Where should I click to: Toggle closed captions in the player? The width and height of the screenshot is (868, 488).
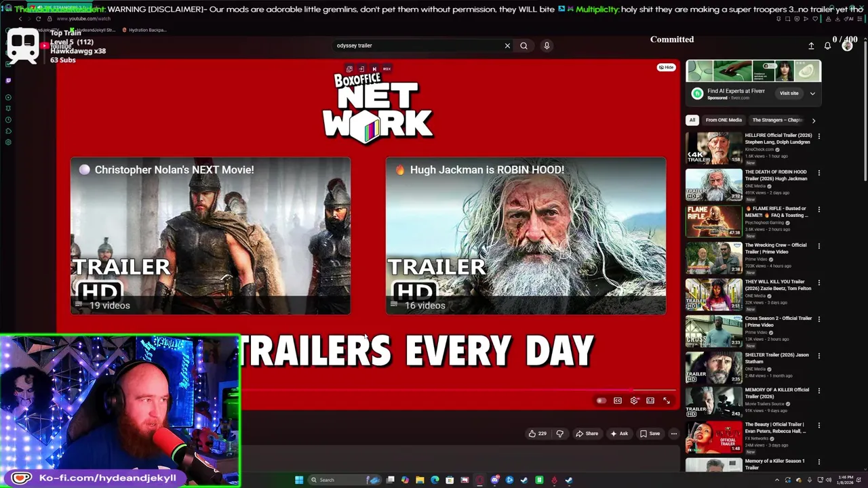[x=618, y=401]
